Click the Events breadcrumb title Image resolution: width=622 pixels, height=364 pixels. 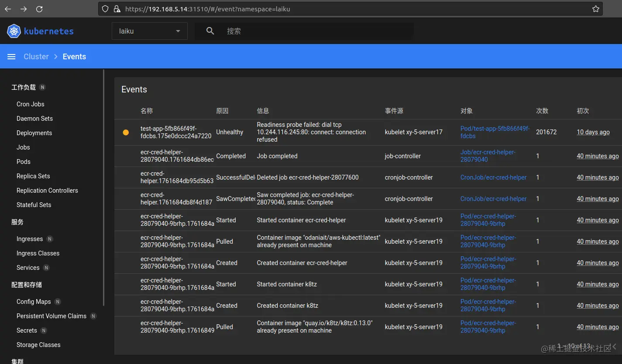point(74,57)
